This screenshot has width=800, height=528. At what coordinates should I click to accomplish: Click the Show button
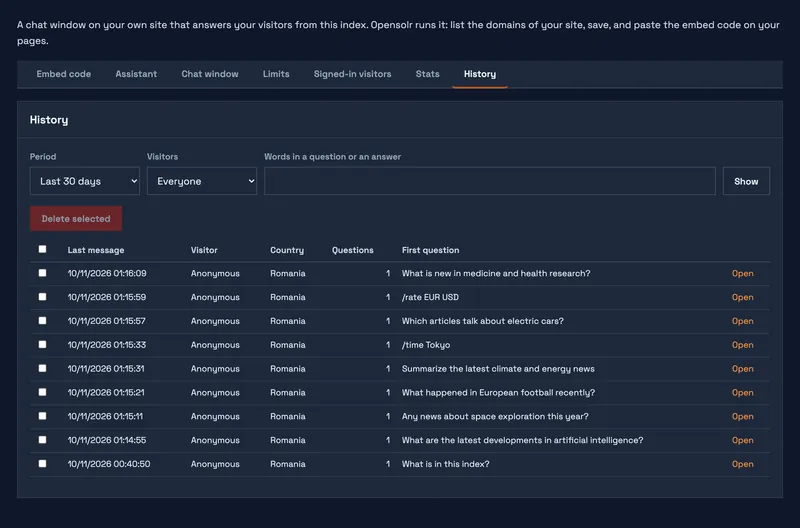746,181
